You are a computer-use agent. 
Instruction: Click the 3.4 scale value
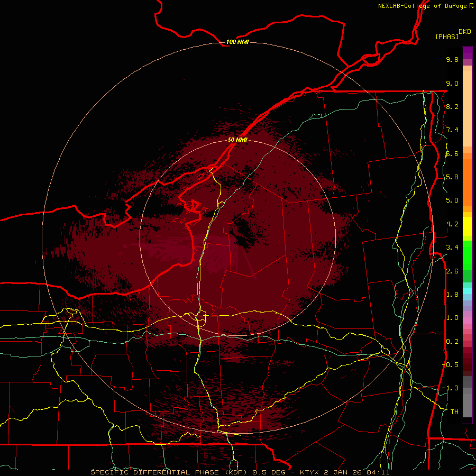click(452, 248)
